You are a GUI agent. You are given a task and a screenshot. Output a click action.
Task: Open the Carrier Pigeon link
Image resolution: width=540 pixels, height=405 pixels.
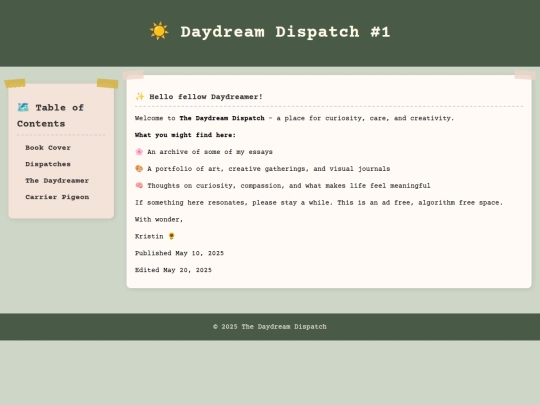[x=57, y=197]
